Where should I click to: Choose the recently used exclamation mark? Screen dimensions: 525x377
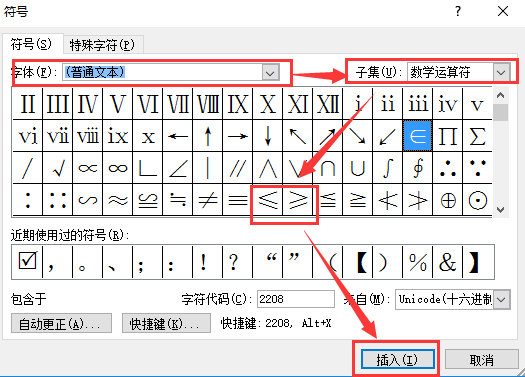[x=208, y=262]
